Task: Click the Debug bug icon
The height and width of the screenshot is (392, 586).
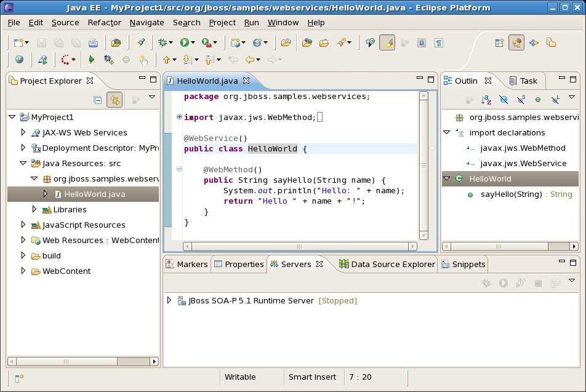Action: tap(163, 42)
